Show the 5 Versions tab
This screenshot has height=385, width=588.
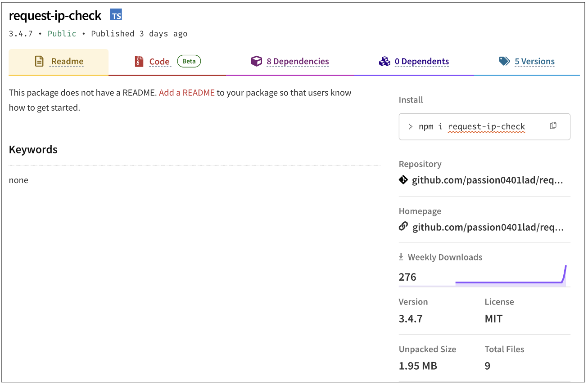pyautogui.click(x=534, y=62)
